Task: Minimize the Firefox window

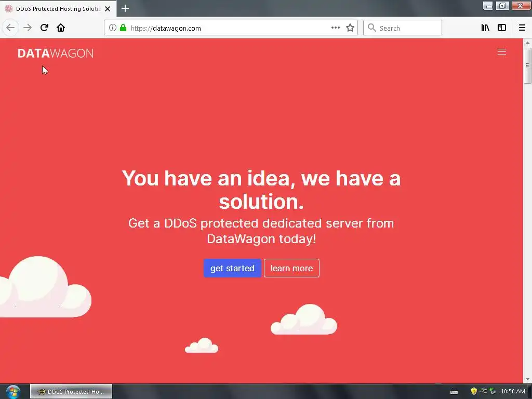Action: (488, 6)
